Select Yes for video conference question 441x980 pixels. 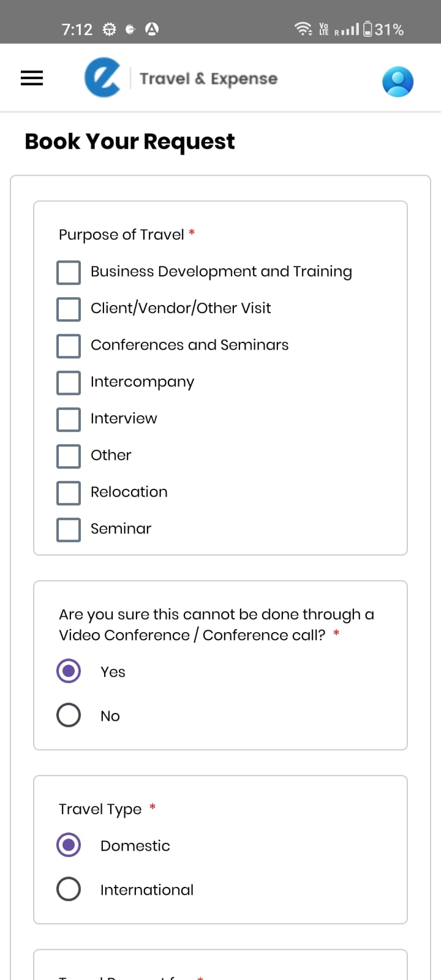69,671
